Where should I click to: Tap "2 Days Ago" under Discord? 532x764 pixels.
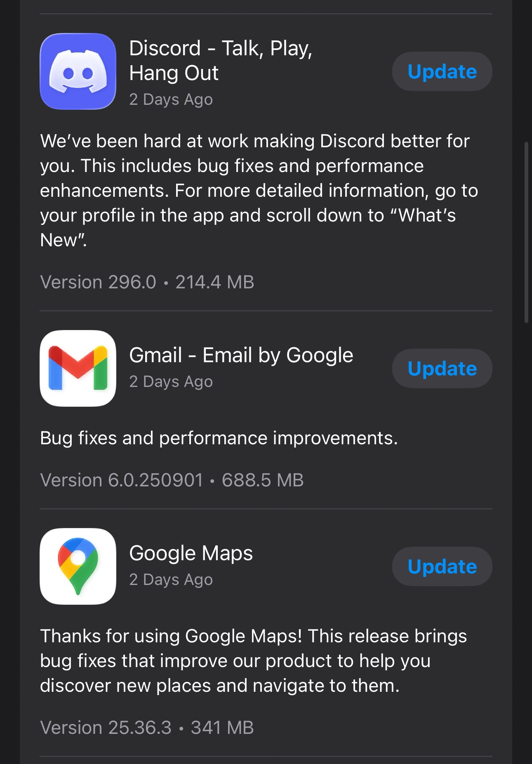(x=171, y=99)
